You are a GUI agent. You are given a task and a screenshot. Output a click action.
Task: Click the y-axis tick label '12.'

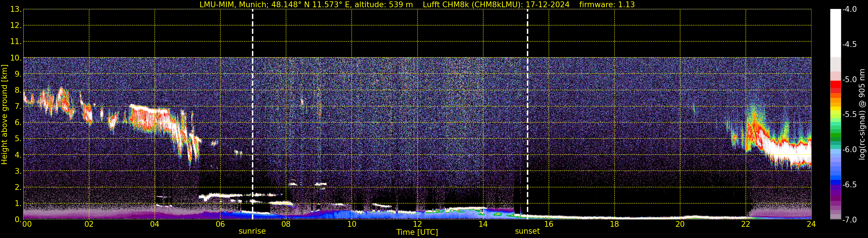[16, 26]
